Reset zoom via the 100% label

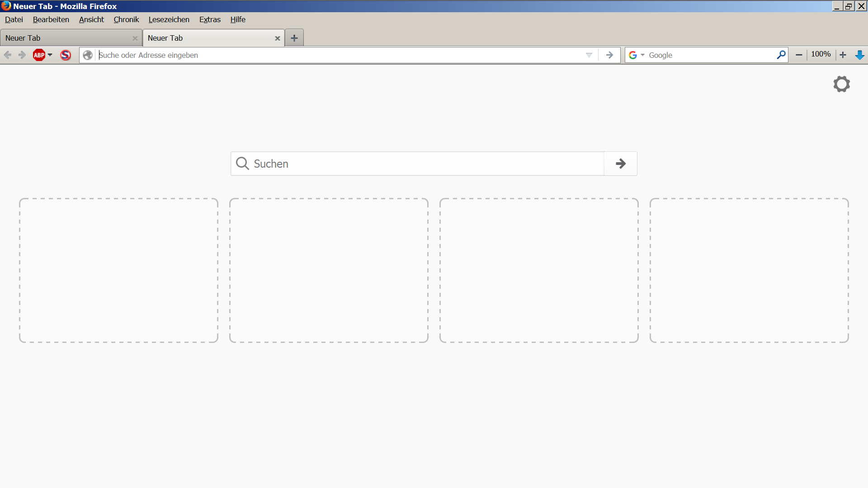point(821,54)
